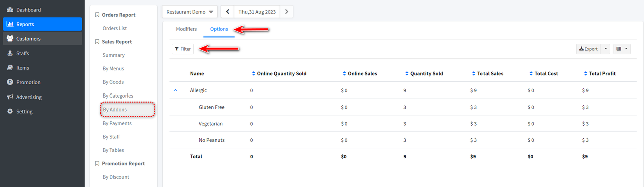Open the Export dropdown caret
The width and height of the screenshot is (644, 187).
coord(606,49)
